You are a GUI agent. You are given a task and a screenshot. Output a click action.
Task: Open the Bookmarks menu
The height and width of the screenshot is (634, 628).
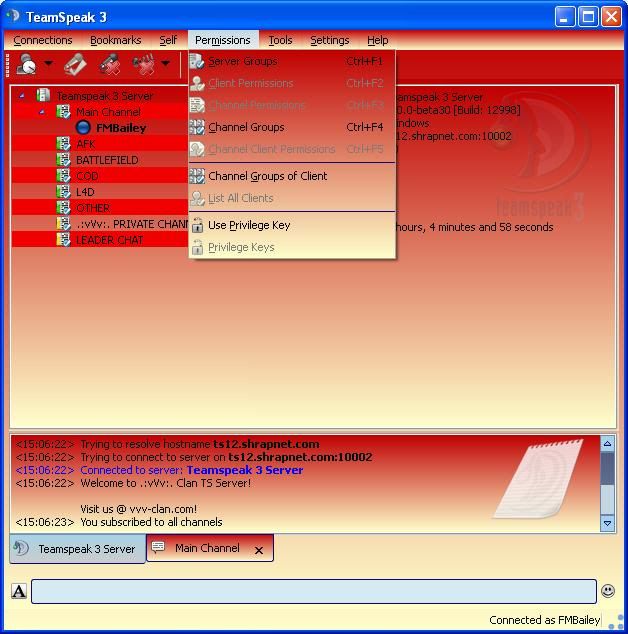(115, 40)
